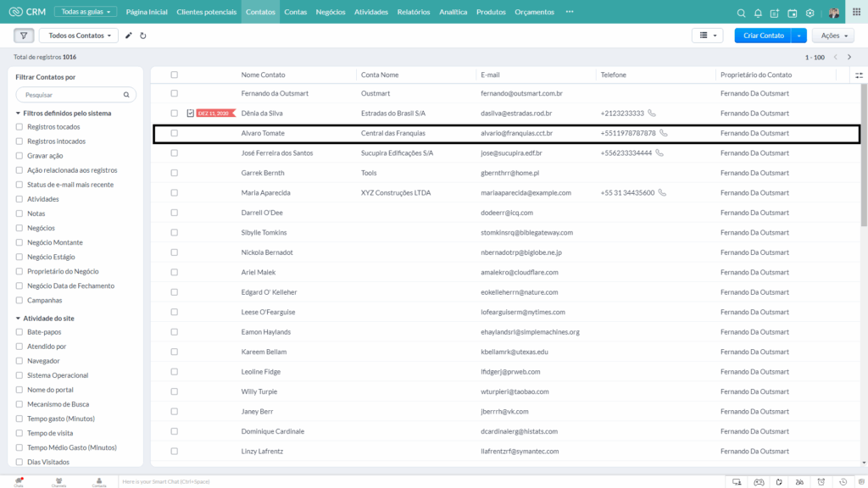
Task: Click the phone icon for Maria Aparecida
Action: [x=662, y=192]
